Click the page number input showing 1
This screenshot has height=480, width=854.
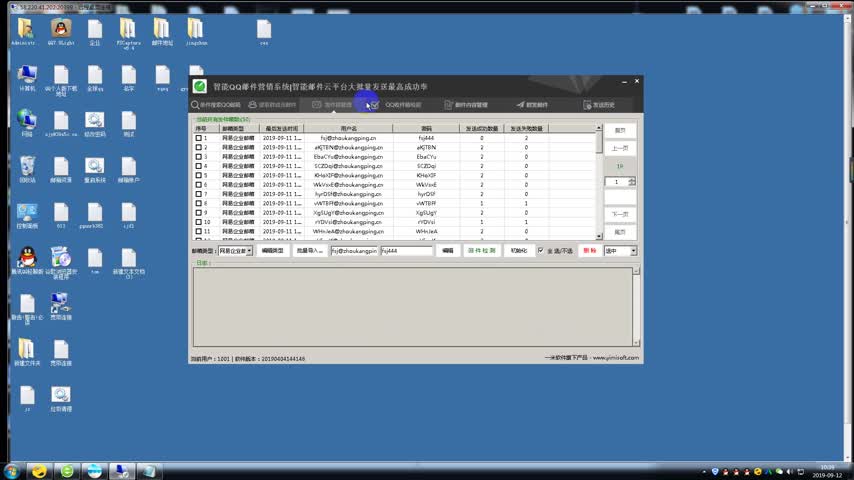tap(617, 181)
